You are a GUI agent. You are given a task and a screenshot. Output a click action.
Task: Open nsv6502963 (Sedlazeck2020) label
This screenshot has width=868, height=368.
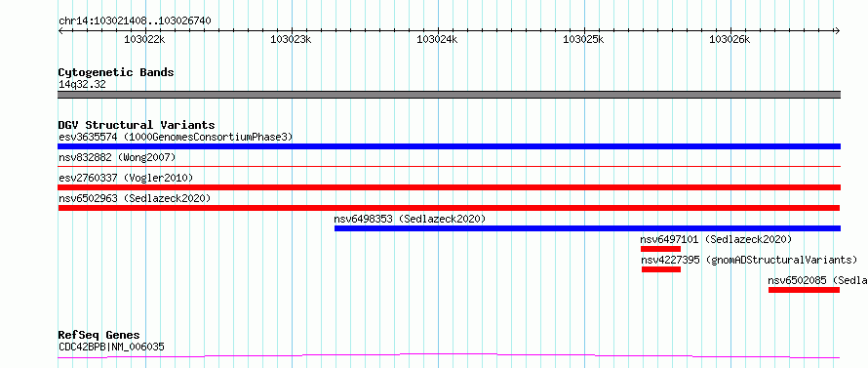(135, 198)
